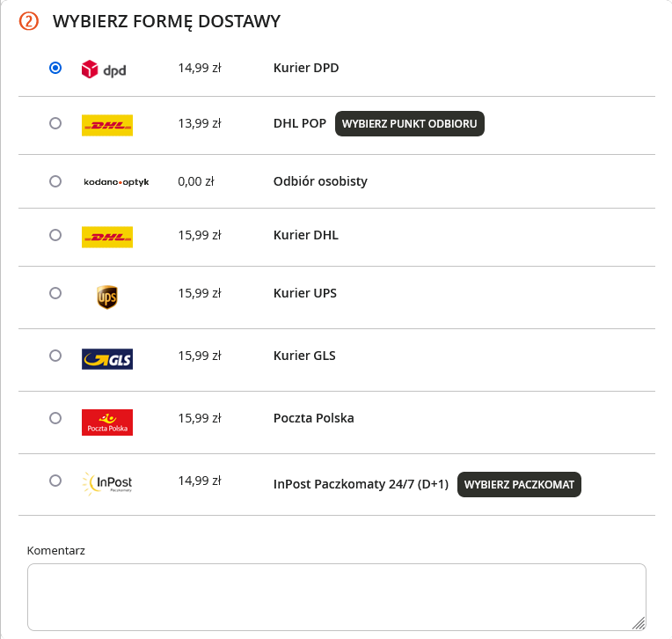
Task: Select the Kurier GLS radio button
Action: tap(55, 356)
